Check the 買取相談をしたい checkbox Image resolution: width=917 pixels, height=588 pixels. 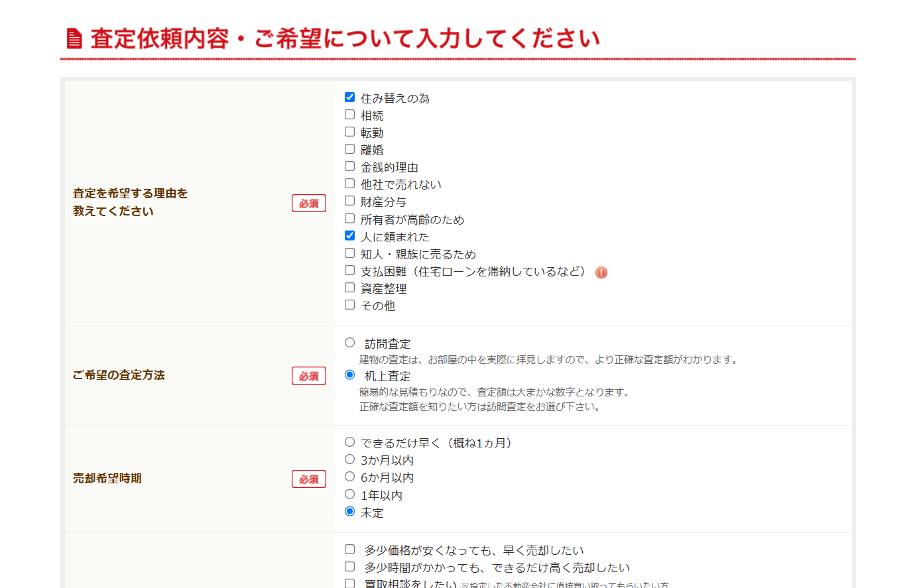[x=349, y=583]
